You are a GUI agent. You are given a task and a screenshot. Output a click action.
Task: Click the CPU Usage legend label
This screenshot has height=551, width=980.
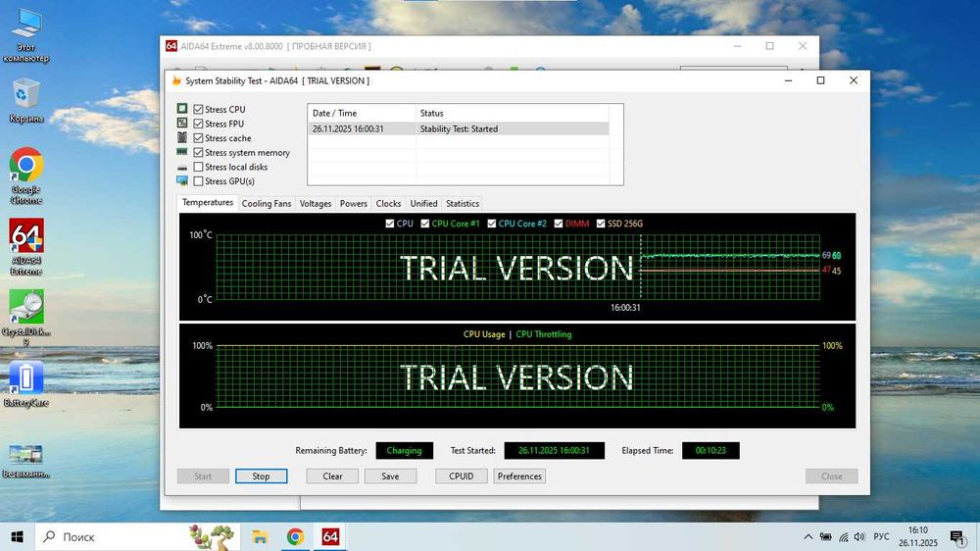click(x=484, y=334)
